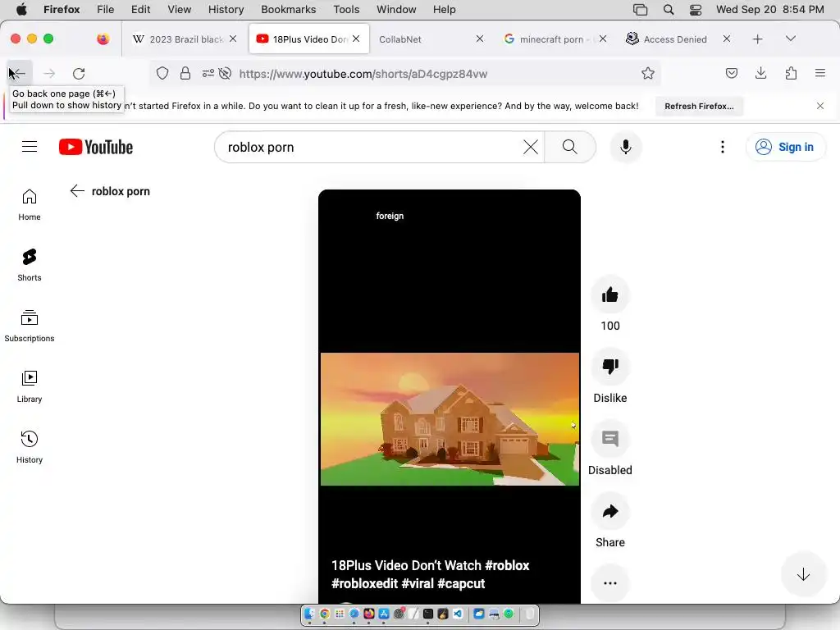Share this short
Screen dimensions: 840x630
pyautogui.click(x=609, y=511)
